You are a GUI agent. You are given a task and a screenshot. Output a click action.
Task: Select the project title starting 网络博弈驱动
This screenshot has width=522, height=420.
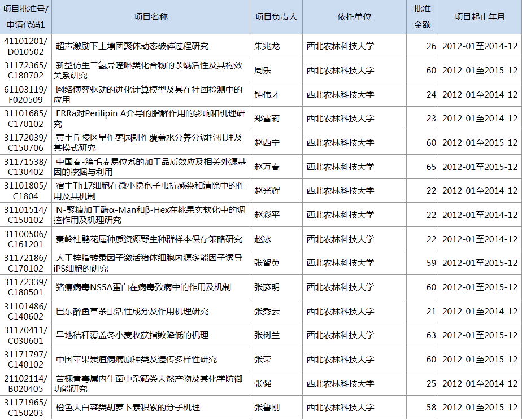(148, 94)
